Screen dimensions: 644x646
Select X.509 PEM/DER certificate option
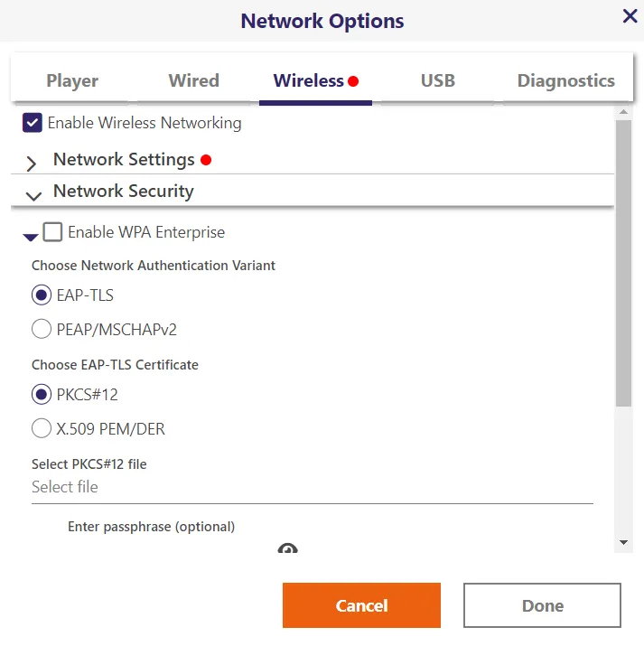tap(42, 428)
